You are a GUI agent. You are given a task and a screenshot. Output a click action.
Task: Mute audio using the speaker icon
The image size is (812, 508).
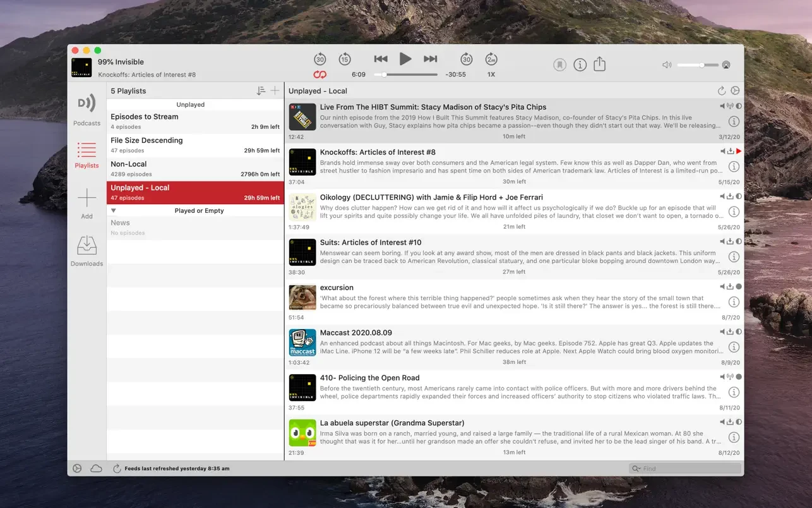coord(667,65)
